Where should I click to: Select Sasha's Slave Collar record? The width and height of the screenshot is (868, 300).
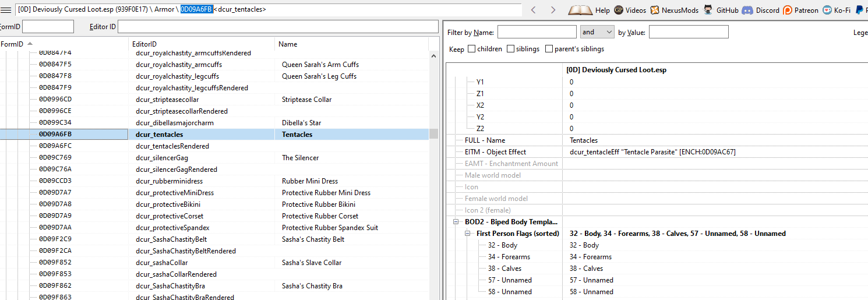coord(214,263)
